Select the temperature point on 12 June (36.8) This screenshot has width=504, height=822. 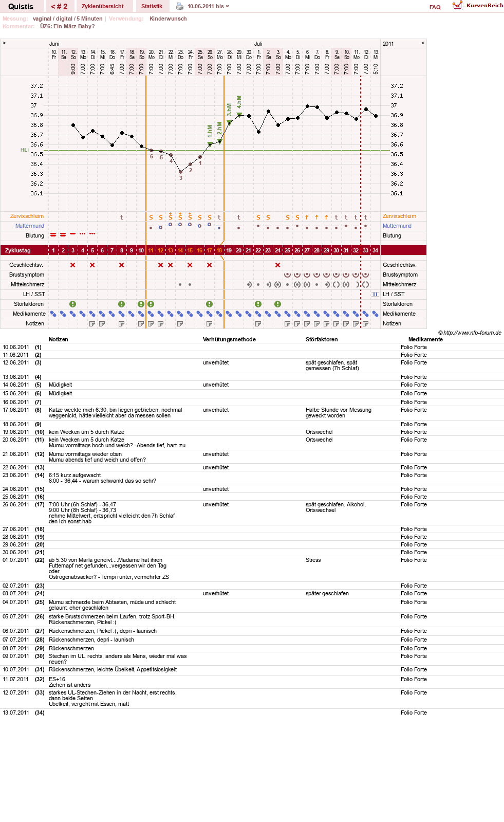73,125
